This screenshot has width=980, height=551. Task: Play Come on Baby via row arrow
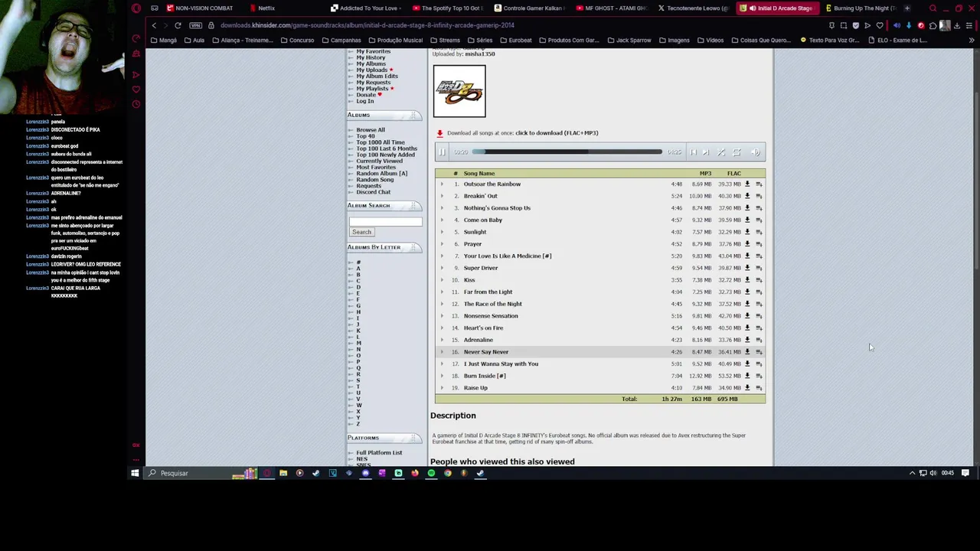442,220
